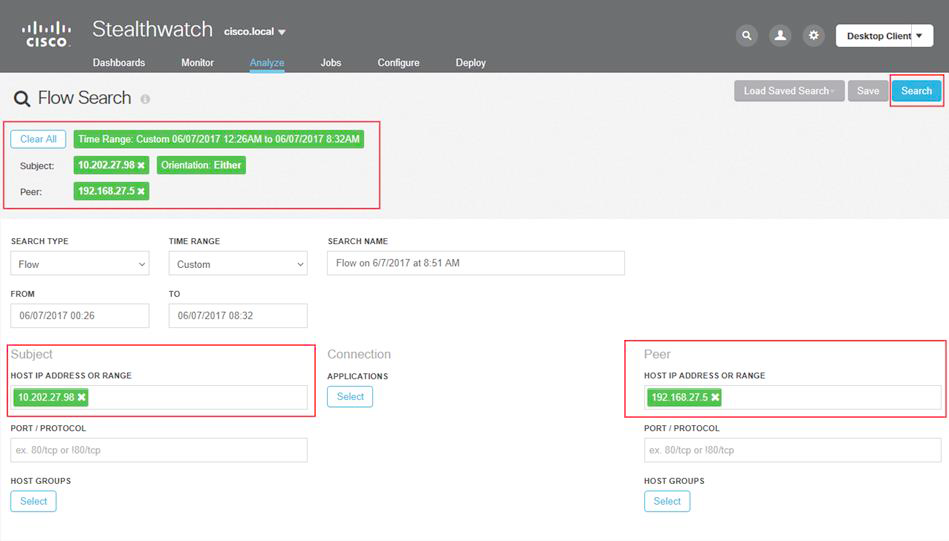The width and height of the screenshot is (949, 541).
Task: Open the user profile icon
Action: (780, 36)
